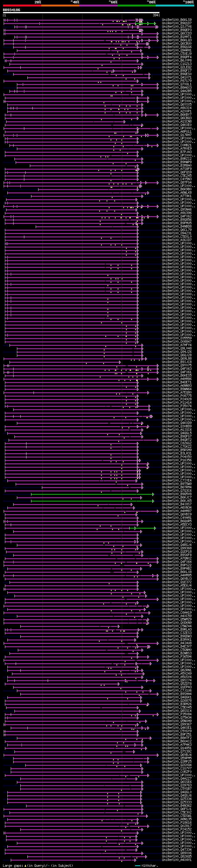Click the UniRef100_C5XEJ9 link
Screen dimensions: 197x868
coord(177,54)
